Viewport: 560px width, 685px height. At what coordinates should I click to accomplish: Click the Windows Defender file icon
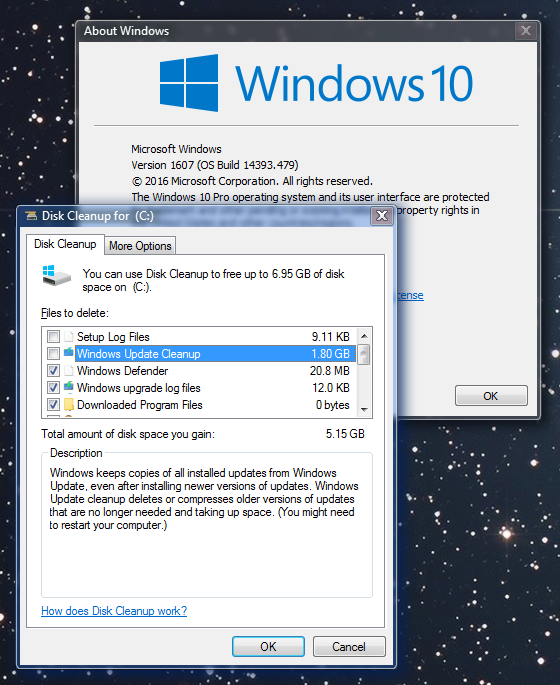click(69, 370)
